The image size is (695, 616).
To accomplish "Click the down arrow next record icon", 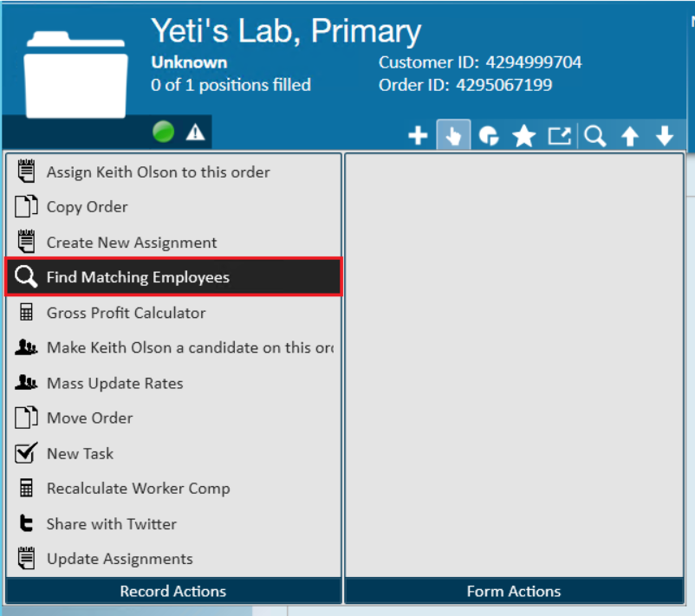I will tap(665, 136).
